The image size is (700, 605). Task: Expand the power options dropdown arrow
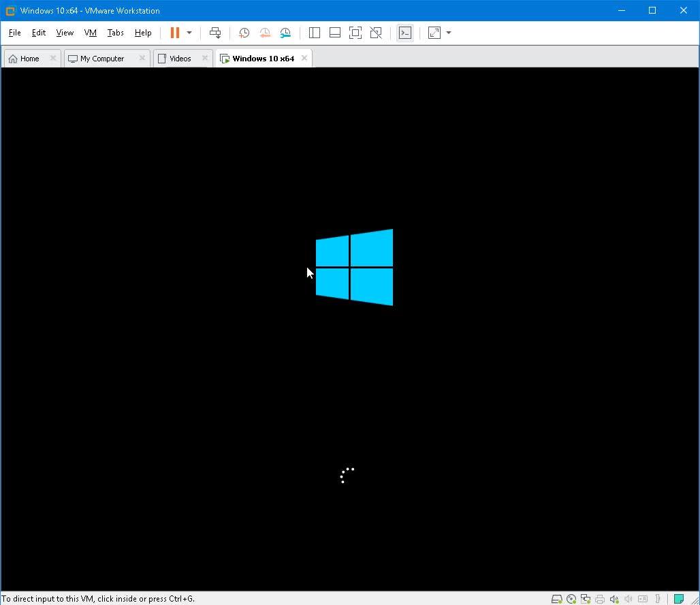coord(189,33)
